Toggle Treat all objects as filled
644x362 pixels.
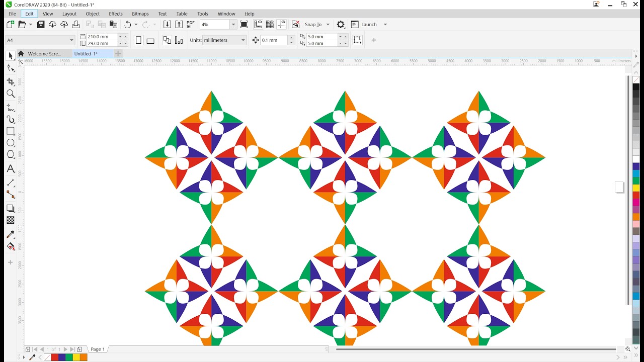(x=357, y=40)
